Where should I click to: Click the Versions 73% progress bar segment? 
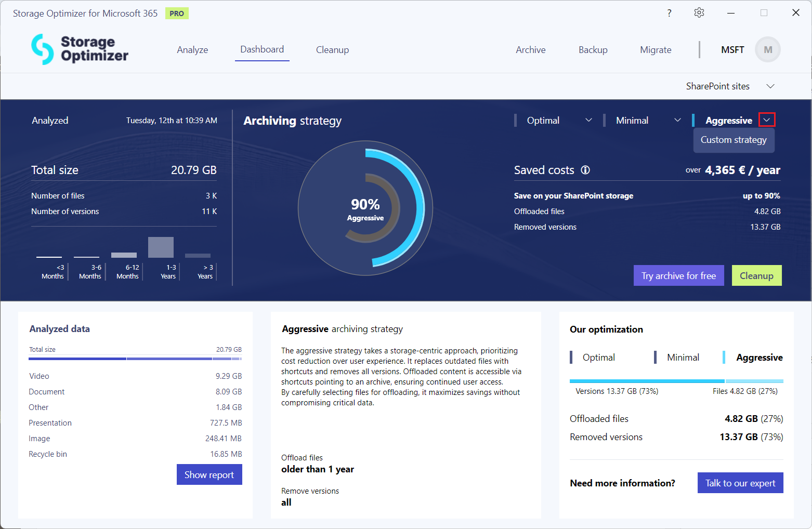click(646, 381)
